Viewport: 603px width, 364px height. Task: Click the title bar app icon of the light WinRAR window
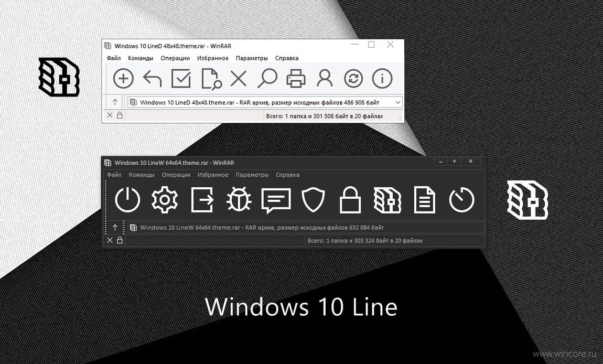[107, 46]
